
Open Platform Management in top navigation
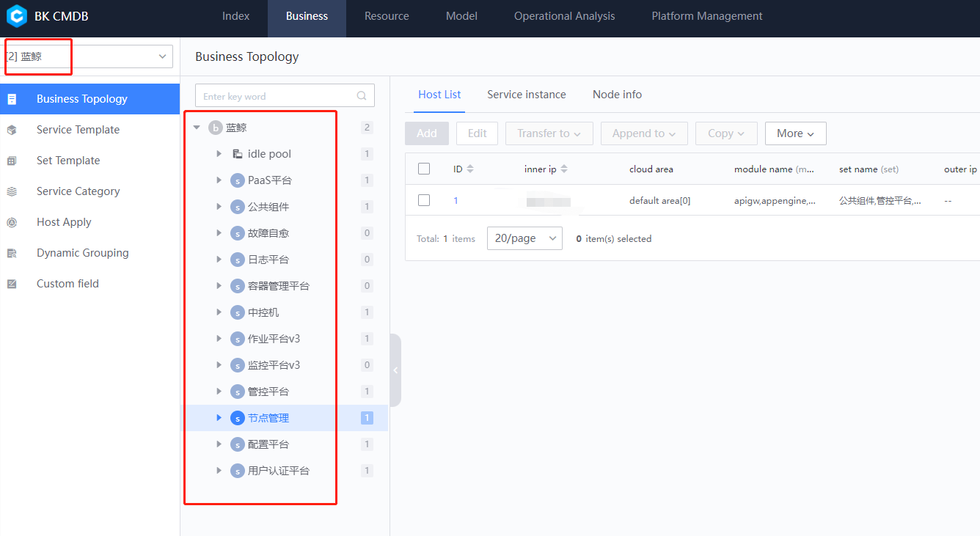click(x=707, y=16)
